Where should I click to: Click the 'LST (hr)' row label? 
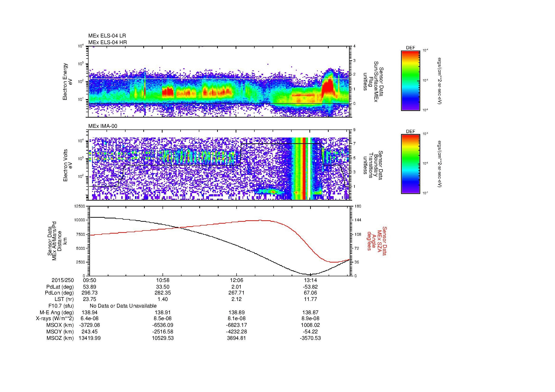(x=64, y=299)
